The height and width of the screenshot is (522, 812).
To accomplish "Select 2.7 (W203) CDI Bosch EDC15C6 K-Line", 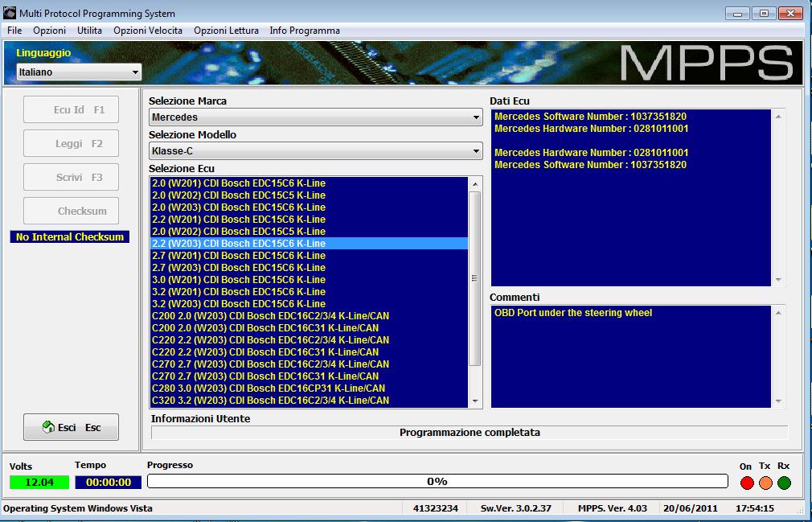I will pos(310,268).
